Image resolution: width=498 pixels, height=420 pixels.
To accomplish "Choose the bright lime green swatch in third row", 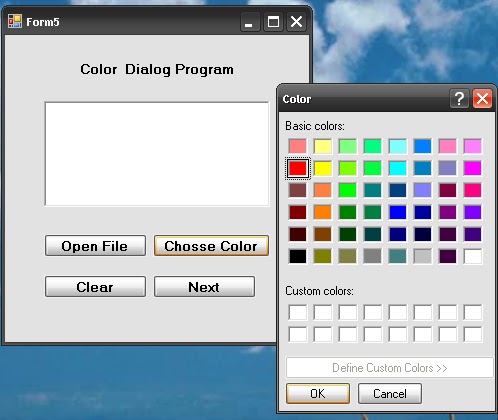I will [348, 190].
